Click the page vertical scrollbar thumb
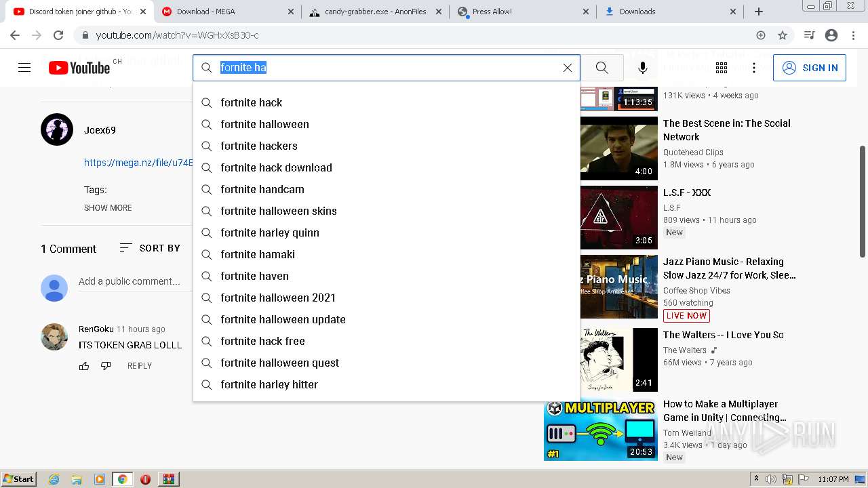Viewport: 868px width, 488px height. (x=863, y=201)
